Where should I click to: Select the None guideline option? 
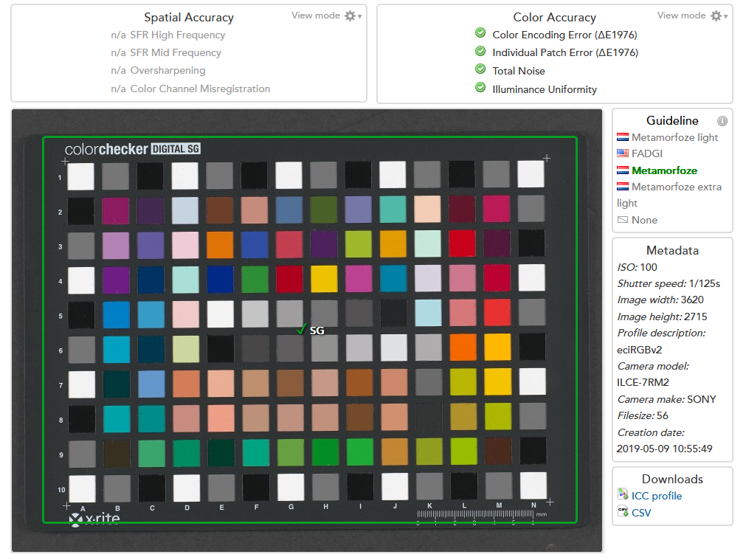(x=644, y=220)
